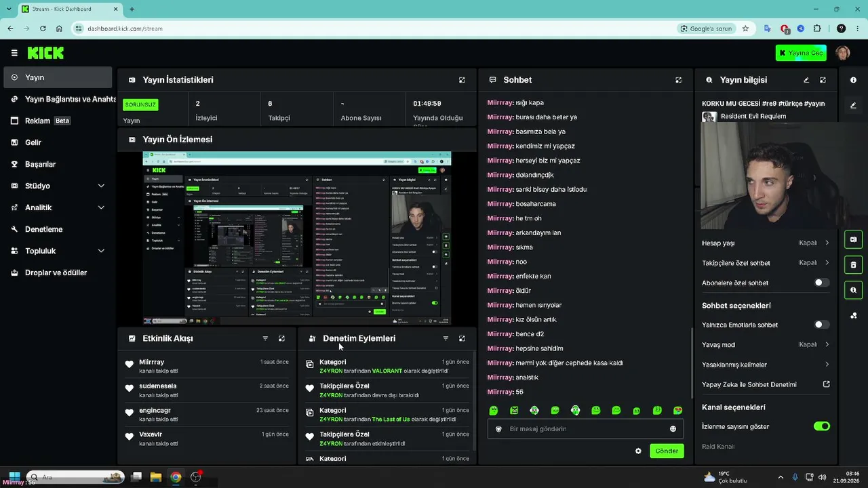868x488 pixels.
Task: Open chat settings gear next to Gönder
Action: click(x=638, y=451)
